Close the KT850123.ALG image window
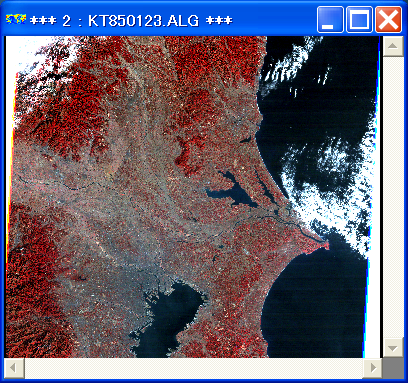408x383 pixels. (x=388, y=20)
